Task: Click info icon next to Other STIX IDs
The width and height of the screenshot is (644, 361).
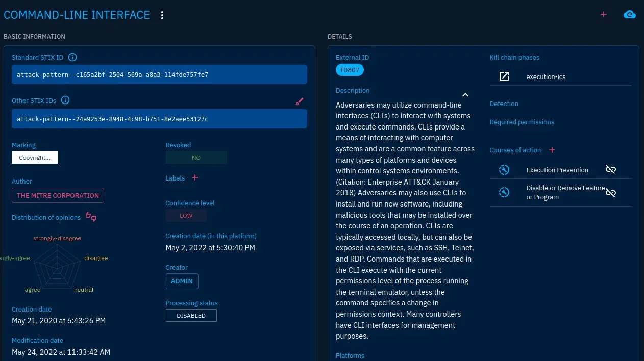Action: coord(65,100)
